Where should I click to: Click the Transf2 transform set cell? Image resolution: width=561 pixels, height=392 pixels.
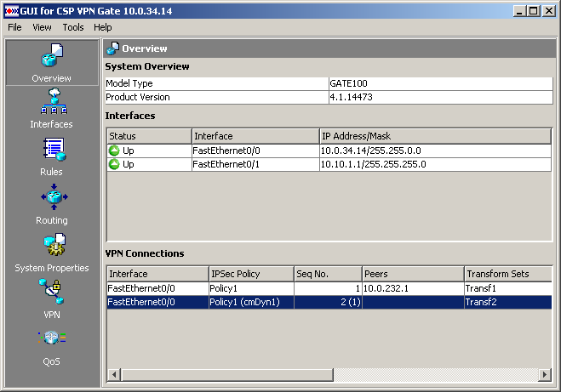click(x=508, y=303)
